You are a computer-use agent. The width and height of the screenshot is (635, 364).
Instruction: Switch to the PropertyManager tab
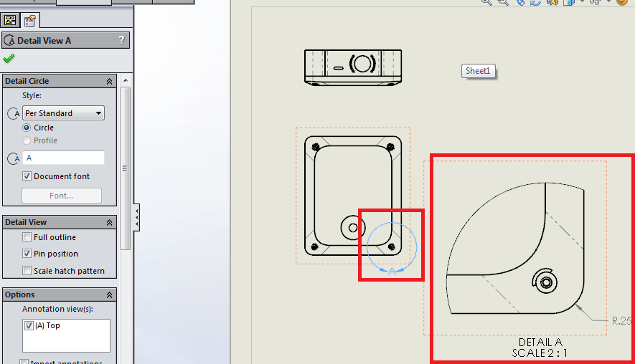tap(29, 20)
